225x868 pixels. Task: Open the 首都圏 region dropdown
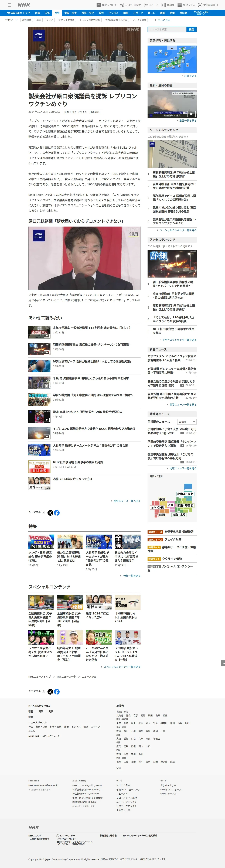187,422
